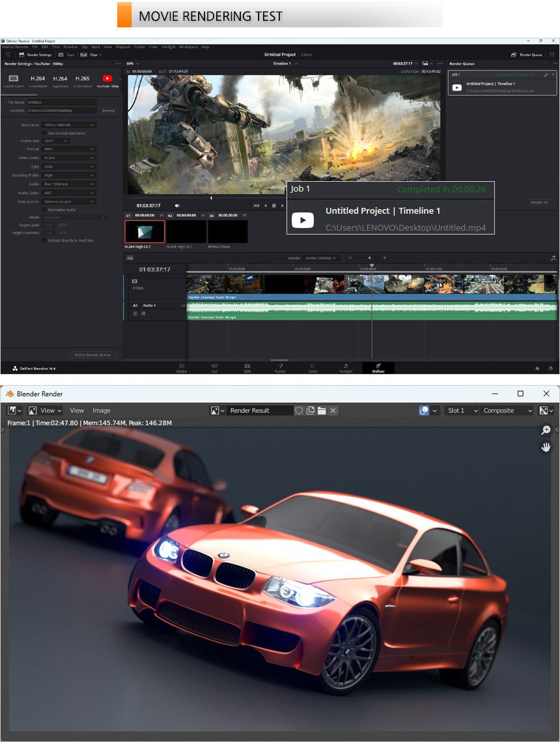
Task: Jump to the first frame in viewer
Action: [x=256, y=205]
